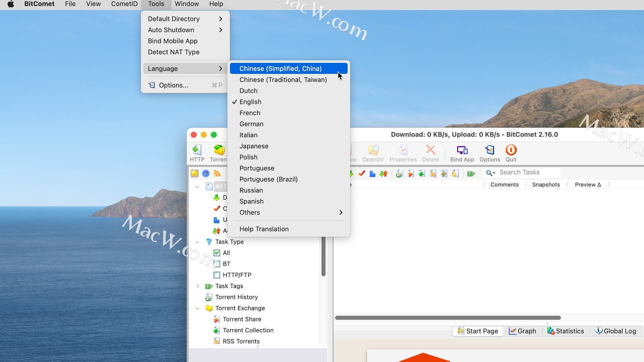Click the green task tag filter icon
644x362 pixels.
pos(471,174)
